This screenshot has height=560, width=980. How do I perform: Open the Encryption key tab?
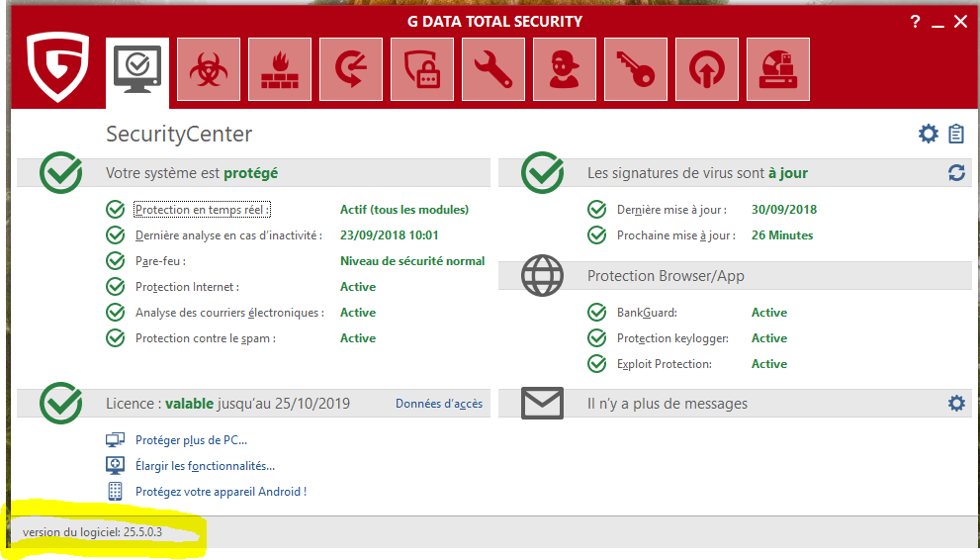636,69
